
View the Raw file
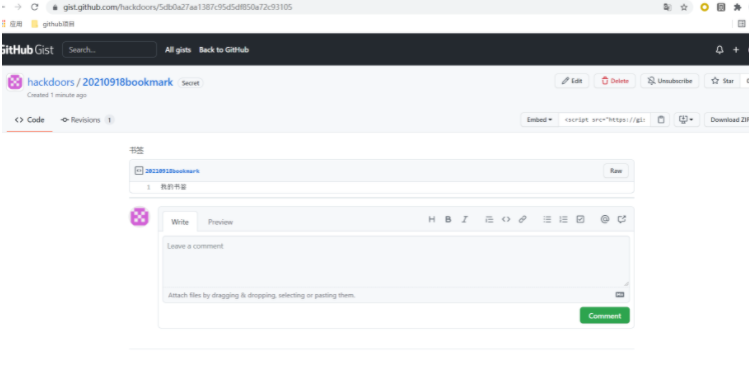[616, 171]
